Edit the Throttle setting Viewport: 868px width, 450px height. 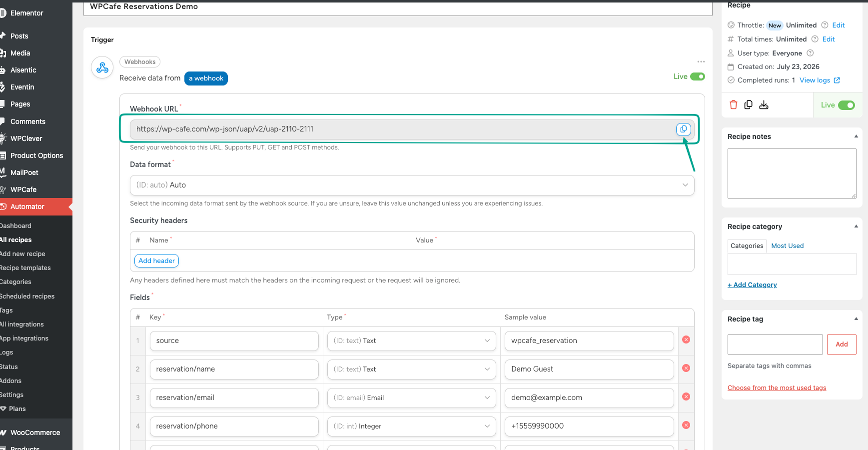[x=838, y=25]
